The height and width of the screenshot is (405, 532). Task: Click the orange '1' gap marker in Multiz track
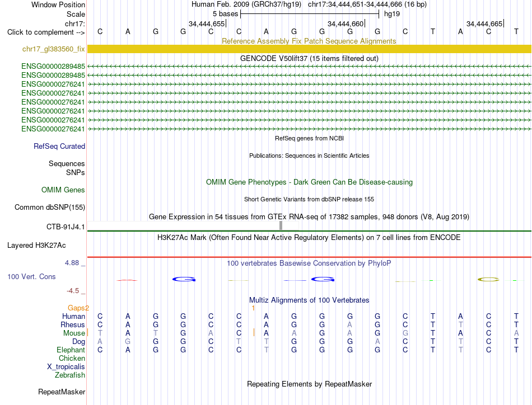253,308
